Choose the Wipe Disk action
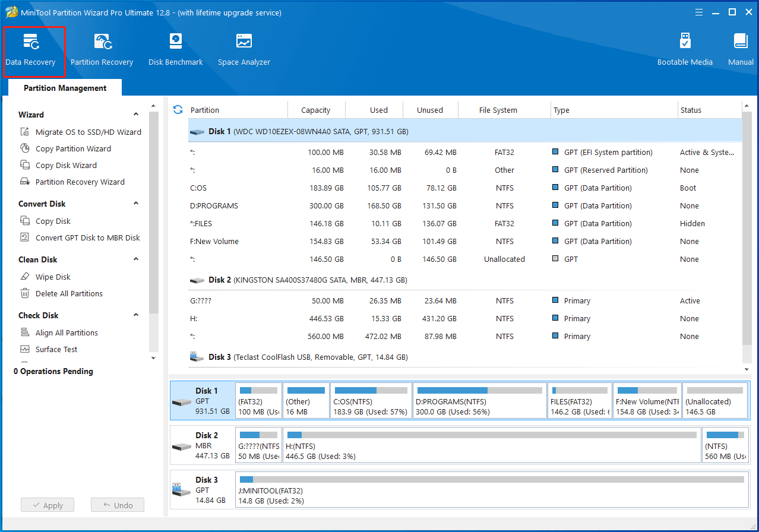 [45, 277]
